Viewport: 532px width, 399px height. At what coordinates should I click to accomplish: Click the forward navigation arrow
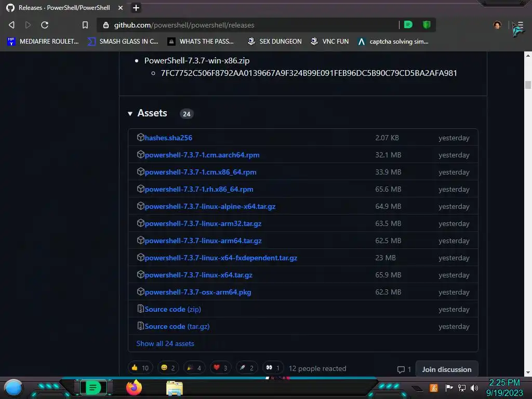(28, 25)
